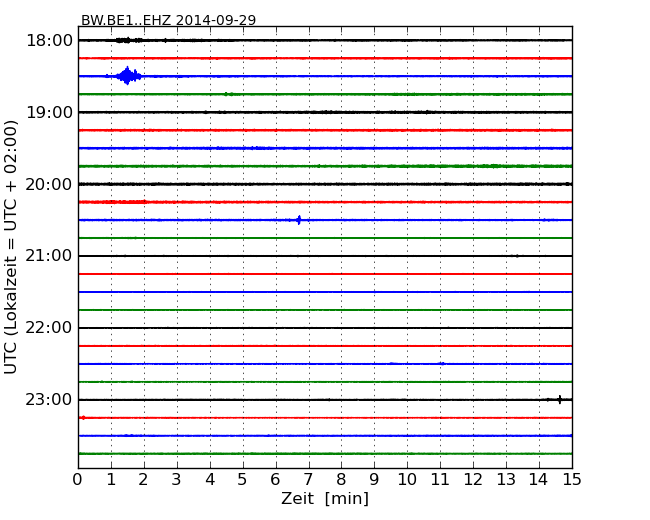Click the black spike at the end of the 23:00 trace
This screenshot has height=520, width=650.
click(x=560, y=399)
